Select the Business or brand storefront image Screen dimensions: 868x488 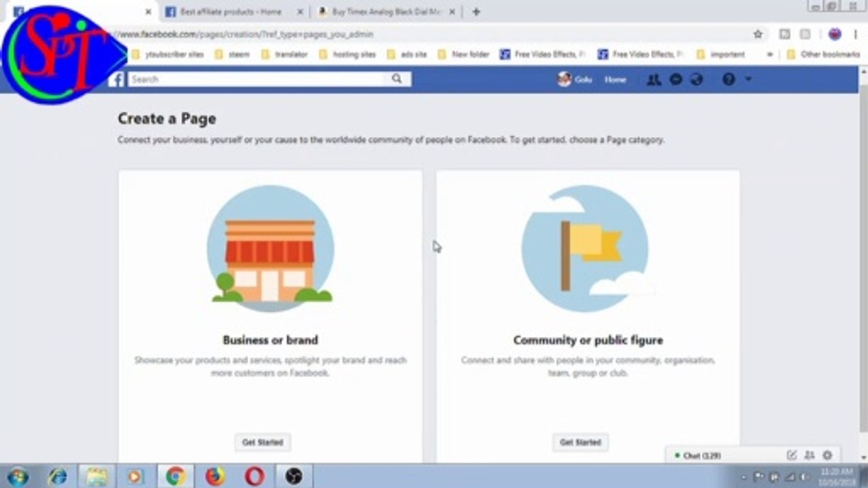(x=270, y=249)
